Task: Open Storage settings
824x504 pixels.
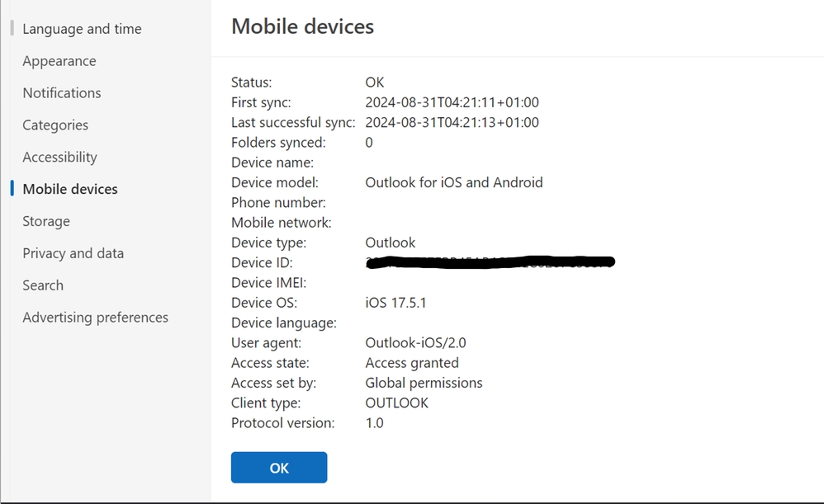Action: point(45,221)
